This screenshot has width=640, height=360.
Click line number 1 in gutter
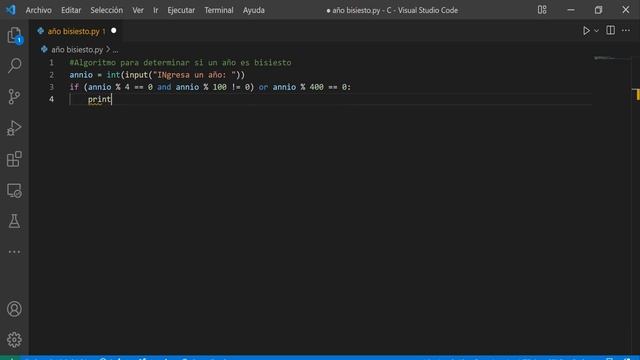[51, 63]
